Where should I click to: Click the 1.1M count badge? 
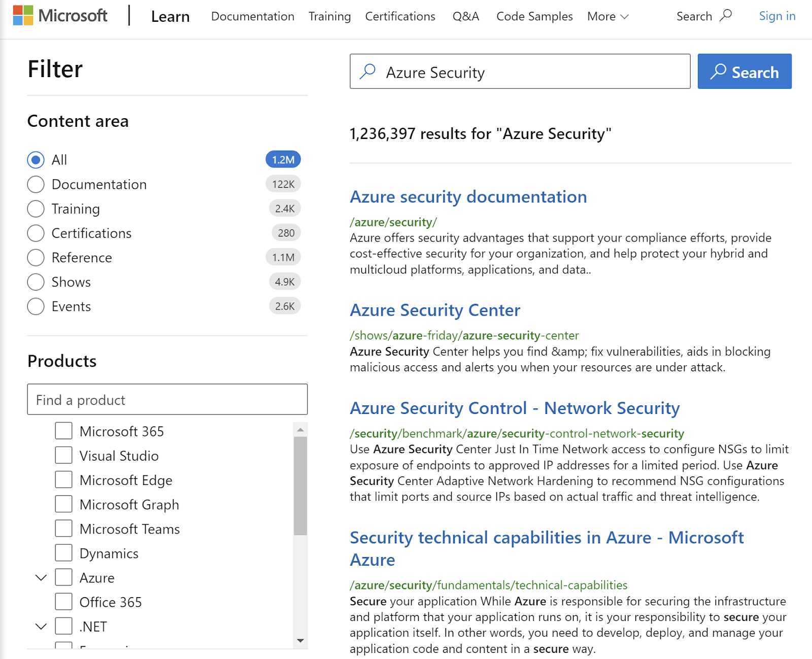click(283, 257)
